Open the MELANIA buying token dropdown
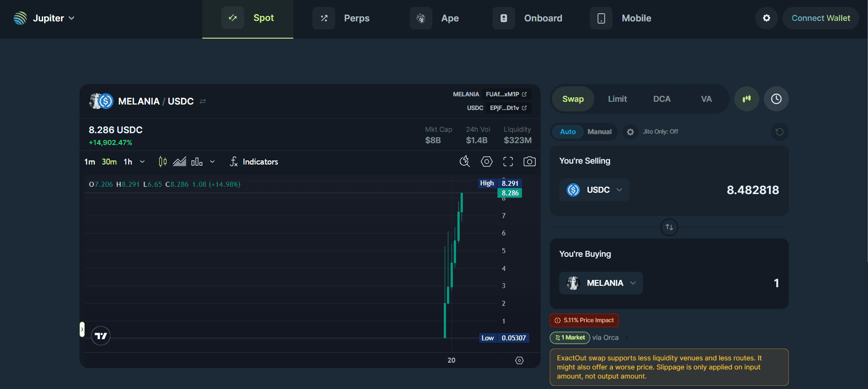 tap(601, 283)
